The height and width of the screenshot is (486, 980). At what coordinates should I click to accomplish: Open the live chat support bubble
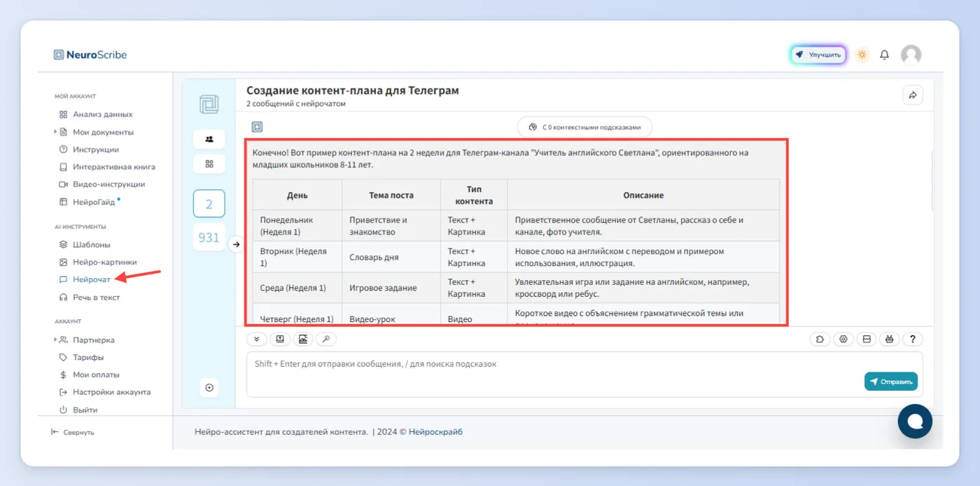(x=915, y=421)
